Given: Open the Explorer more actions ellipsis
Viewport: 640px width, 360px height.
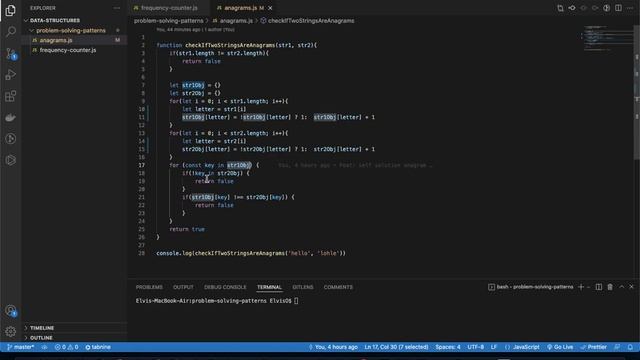Looking at the screenshot, I should tap(117, 8).
